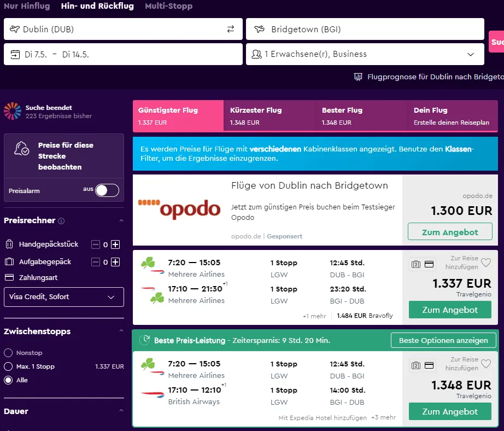Image resolution: width=504 pixels, height=431 pixels.
Task: Click the minus icon for Aufgabegepäck
Action: tap(96, 262)
